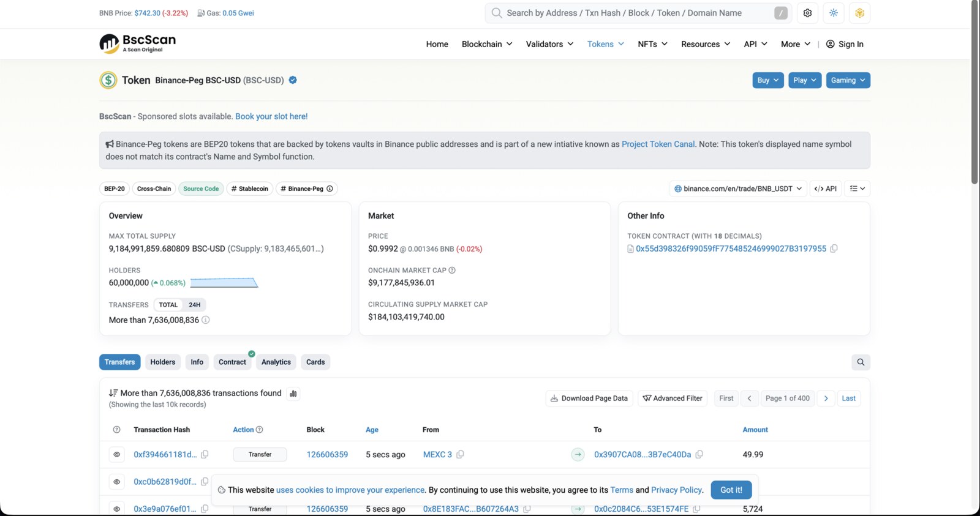Viewport: 980px width, 516px height.
Task: Preview transaction 0xc0b62819d0f with eye icon
Action: click(x=116, y=482)
